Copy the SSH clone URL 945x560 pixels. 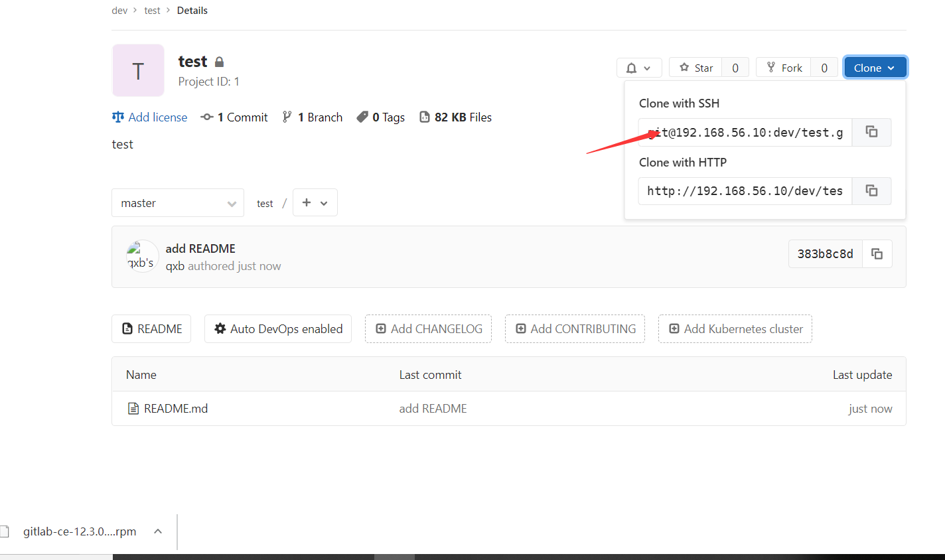871,132
